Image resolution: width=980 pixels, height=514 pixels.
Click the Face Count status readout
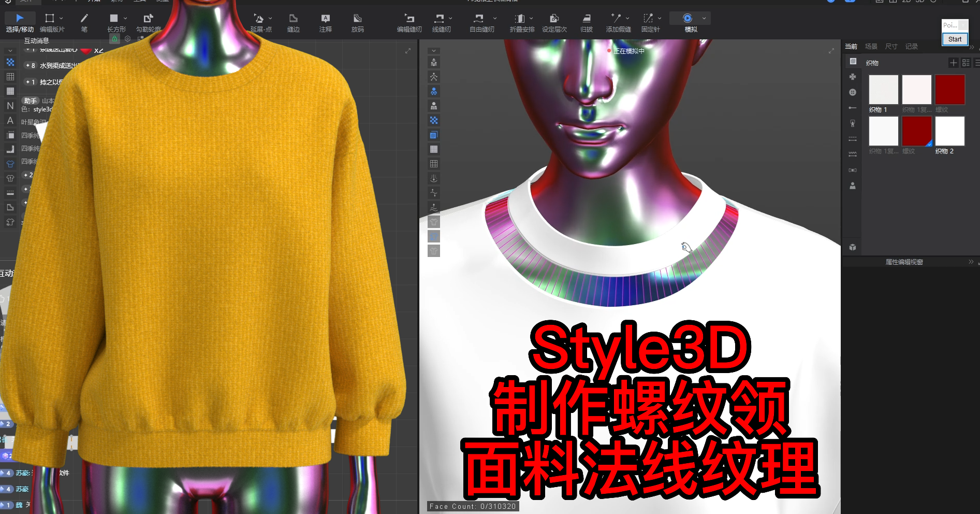coord(473,506)
